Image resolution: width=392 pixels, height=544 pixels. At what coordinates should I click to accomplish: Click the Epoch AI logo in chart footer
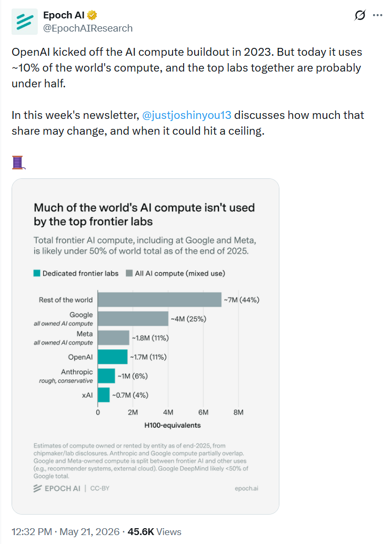pyautogui.click(x=57, y=488)
